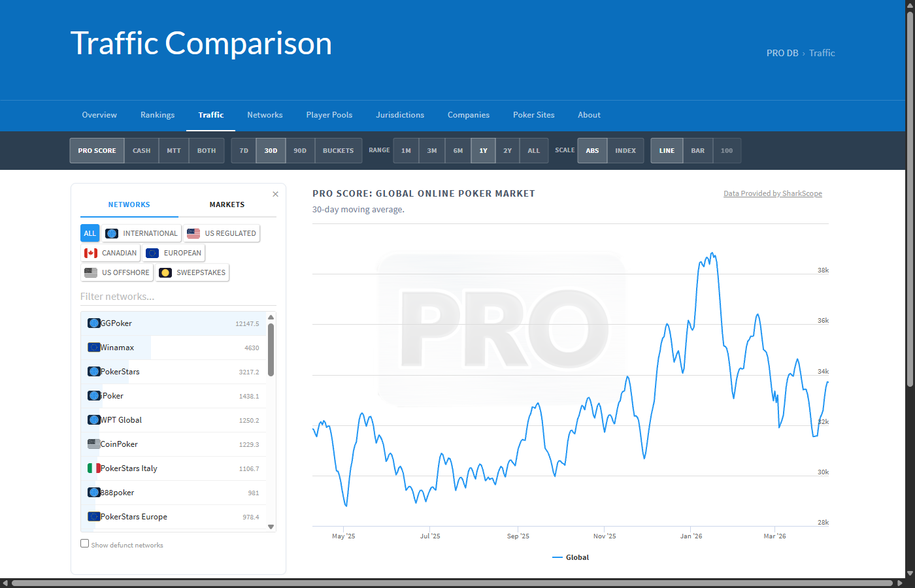Switch chart type to BAR

coord(697,151)
